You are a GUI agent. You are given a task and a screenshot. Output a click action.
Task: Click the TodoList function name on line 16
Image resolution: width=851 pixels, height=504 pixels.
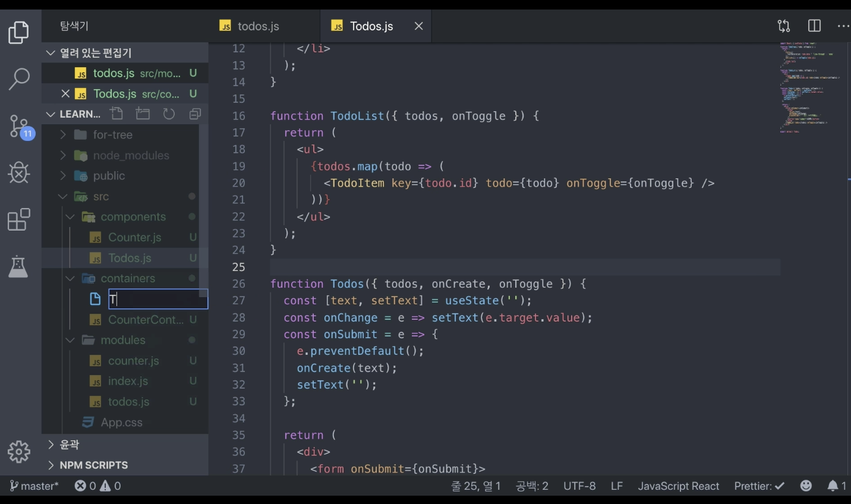[357, 116]
